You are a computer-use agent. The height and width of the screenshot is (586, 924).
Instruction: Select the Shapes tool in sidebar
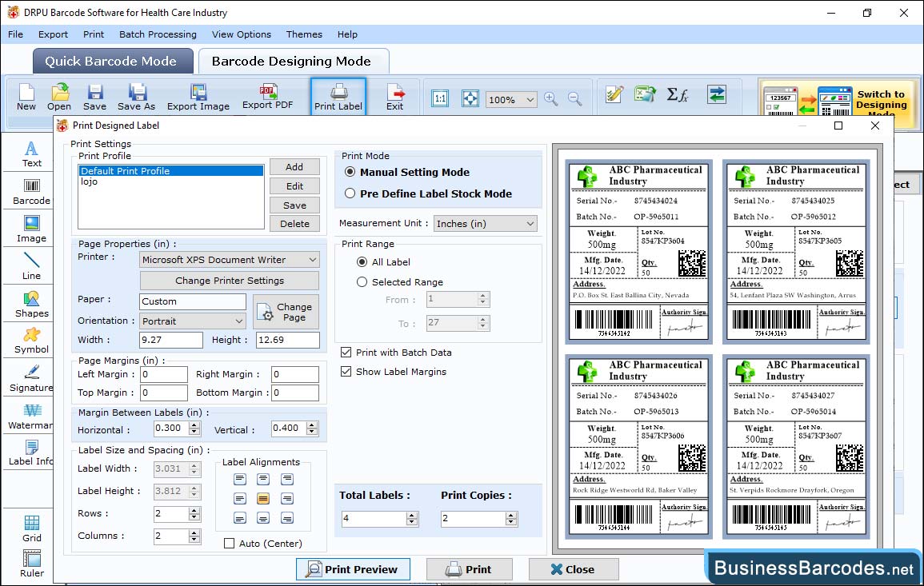pyautogui.click(x=31, y=304)
